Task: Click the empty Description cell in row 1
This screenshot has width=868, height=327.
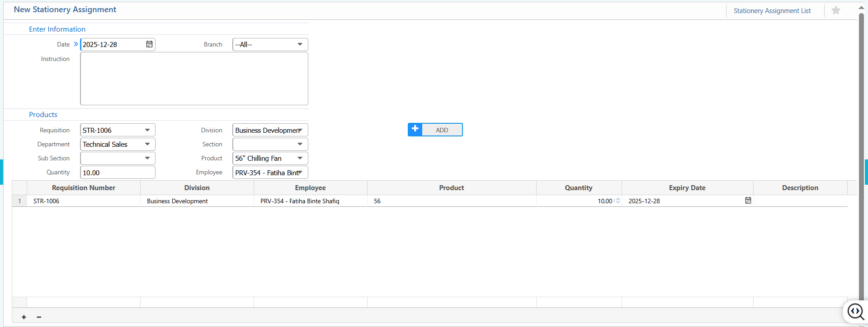Action: (x=800, y=201)
